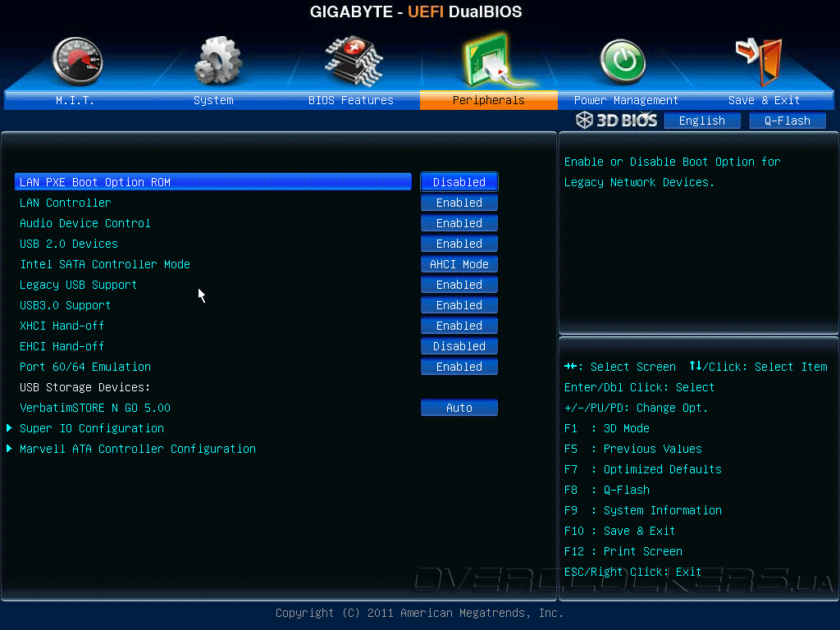The image size is (840, 630).
Task: Toggle EHCI Hand-off Disabled value
Action: pos(459,346)
